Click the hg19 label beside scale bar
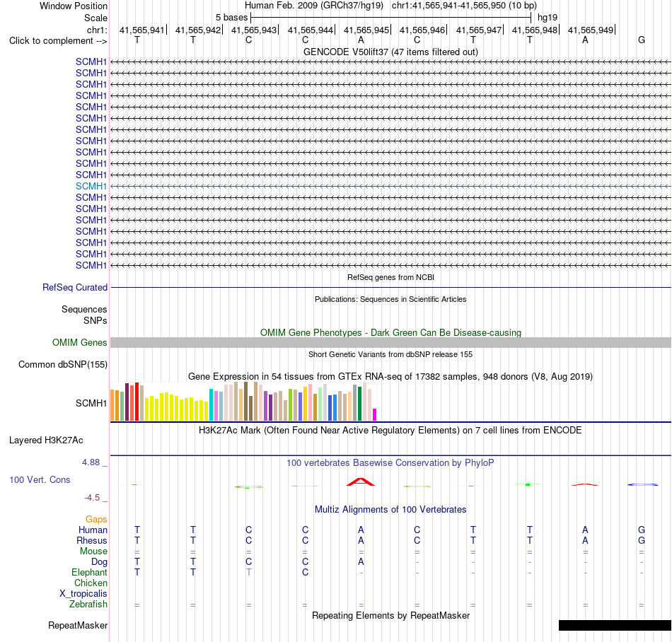This screenshot has height=642, width=672. (x=548, y=18)
